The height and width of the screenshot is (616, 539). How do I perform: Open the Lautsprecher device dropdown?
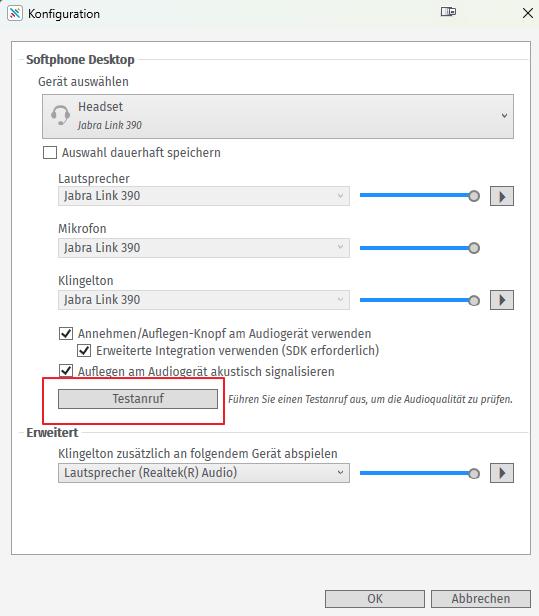click(204, 196)
